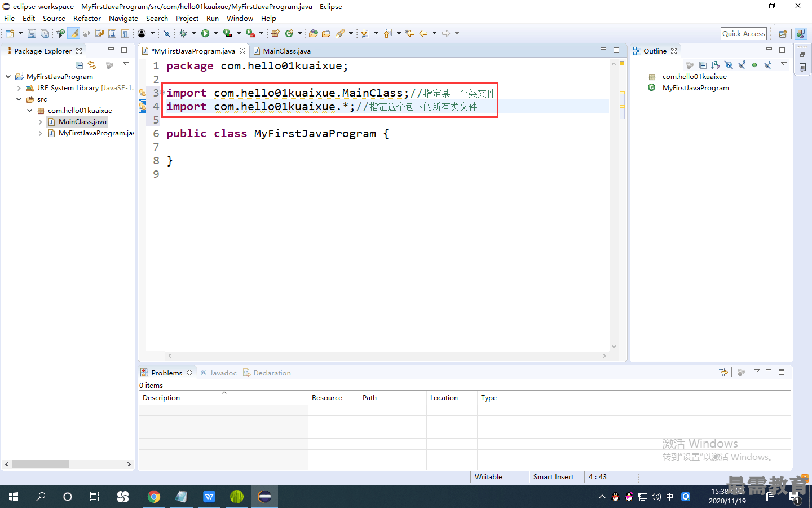Open the File menu
The height and width of the screenshot is (508, 812).
[10, 19]
